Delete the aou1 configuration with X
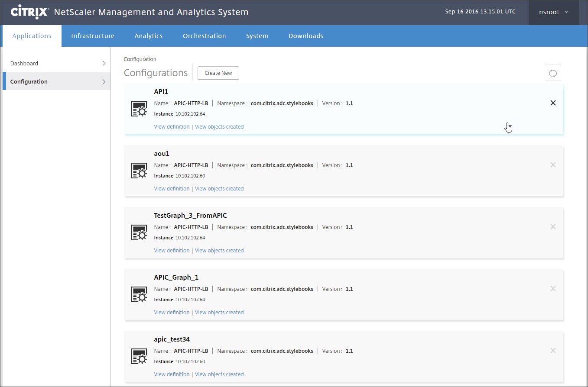The width and height of the screenshot is (588, 387). click(553, 165)
